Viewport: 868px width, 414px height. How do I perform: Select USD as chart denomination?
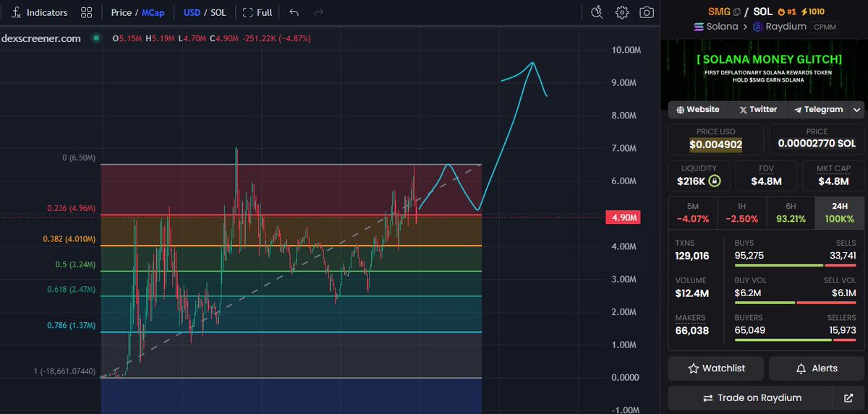pos(192,12)
